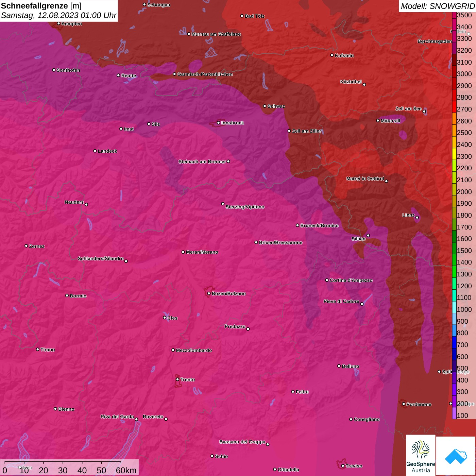Image resolution: width=476 pixels, height=476 pixels.
Task: Click the "3500" legend value
Action: [464, 15]
